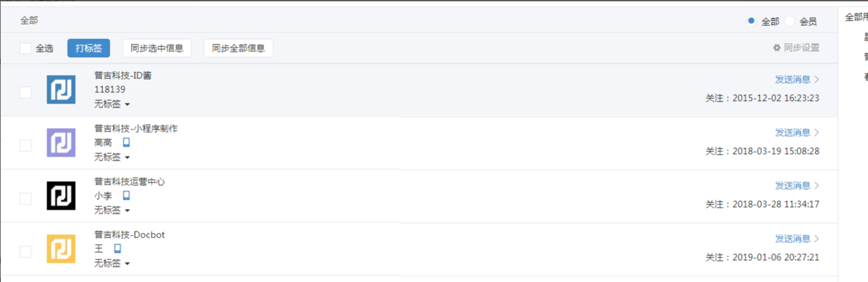Click the phone icon next to 王
Viewport: 868px width, 282px height.
[x=118, y=249]
